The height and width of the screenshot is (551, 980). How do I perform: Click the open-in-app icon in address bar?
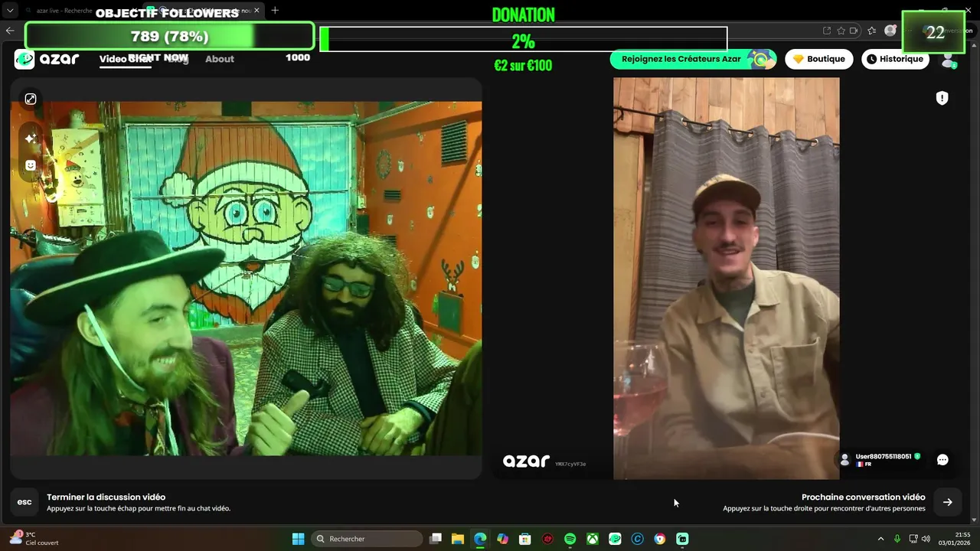click(827, 31)
